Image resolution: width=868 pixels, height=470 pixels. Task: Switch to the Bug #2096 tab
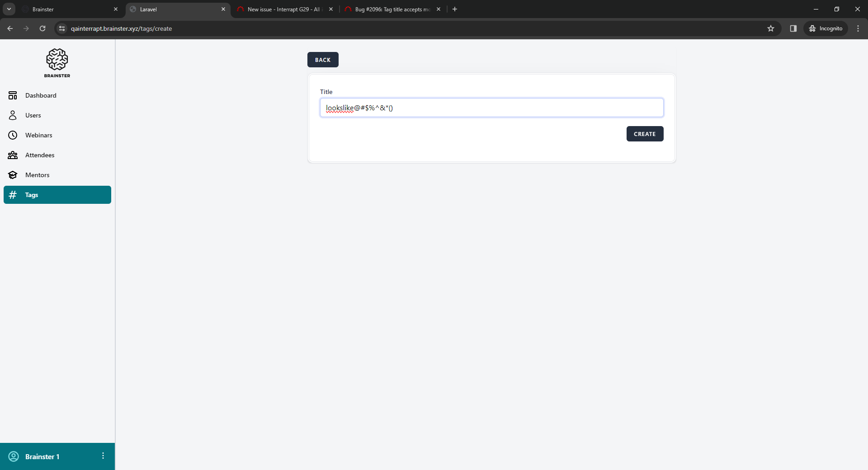(x=392, y=9)
